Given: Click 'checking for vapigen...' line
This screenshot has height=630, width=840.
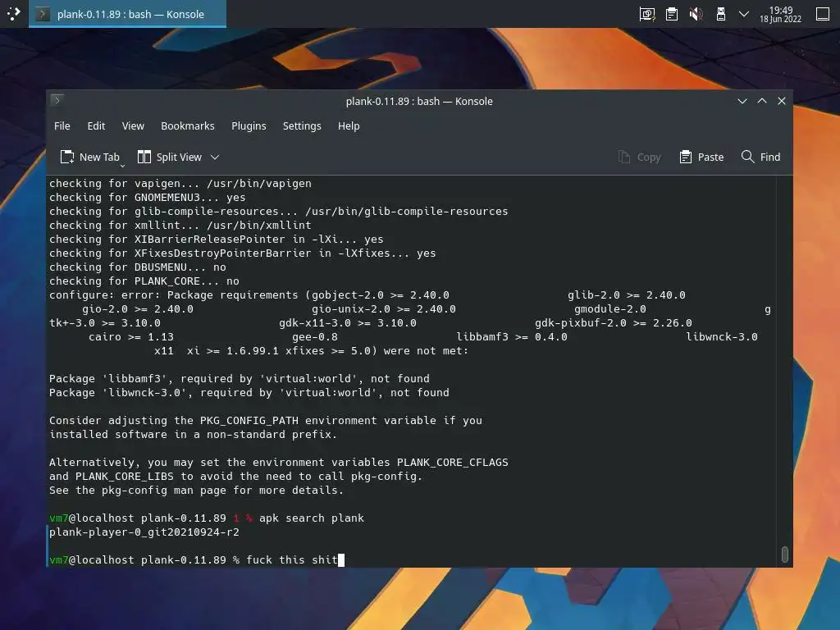Looking at the screenshot, I should tap(180, 183).
